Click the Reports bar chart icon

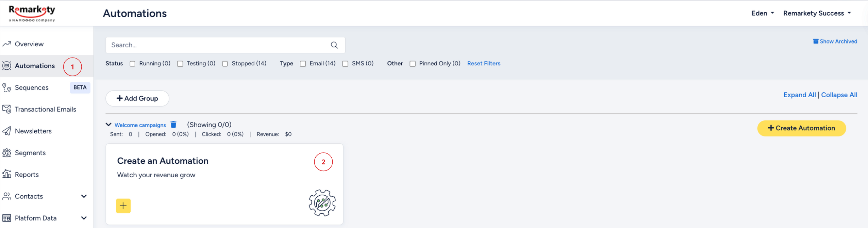[x=7, y=174]
